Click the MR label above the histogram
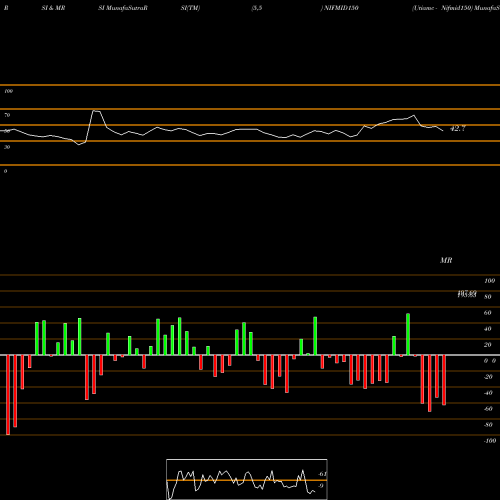500x500 pixels. [x=446, y=260]
